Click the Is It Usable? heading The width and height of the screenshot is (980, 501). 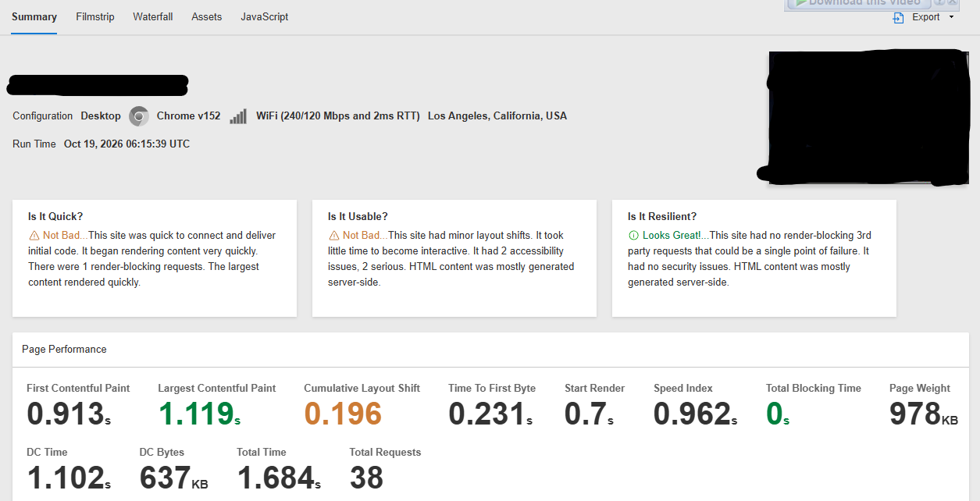click(358, 216)
